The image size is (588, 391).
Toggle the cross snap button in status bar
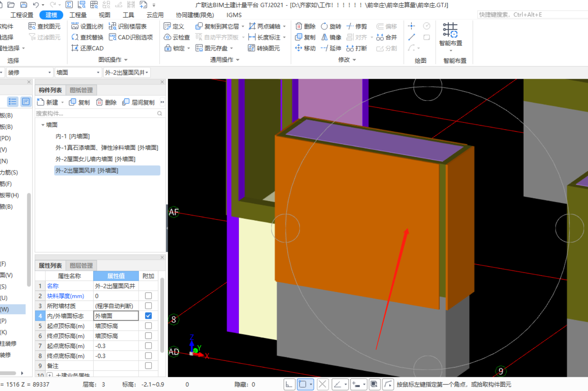(x=322, y=384)
